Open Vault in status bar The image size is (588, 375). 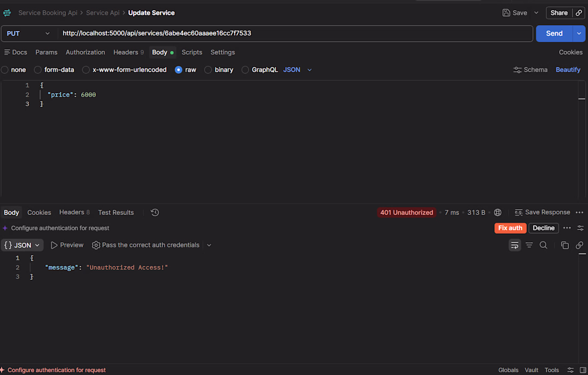[531, 370]
